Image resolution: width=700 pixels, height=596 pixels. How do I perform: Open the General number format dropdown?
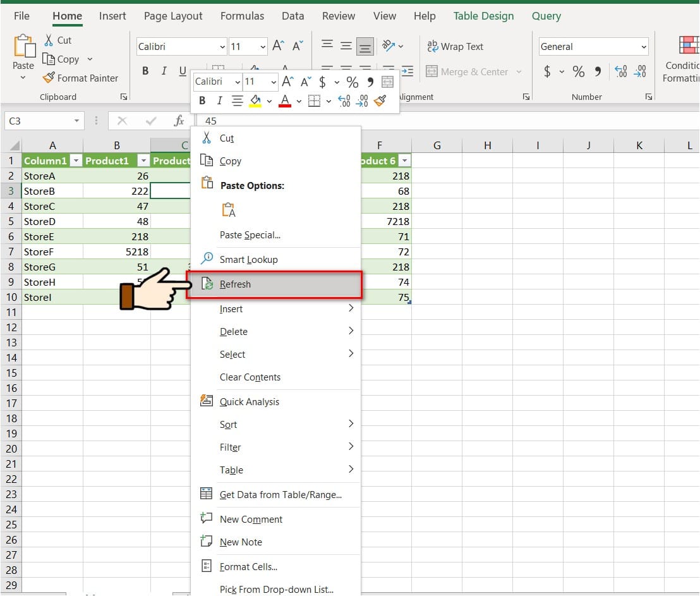coord(643,47)
